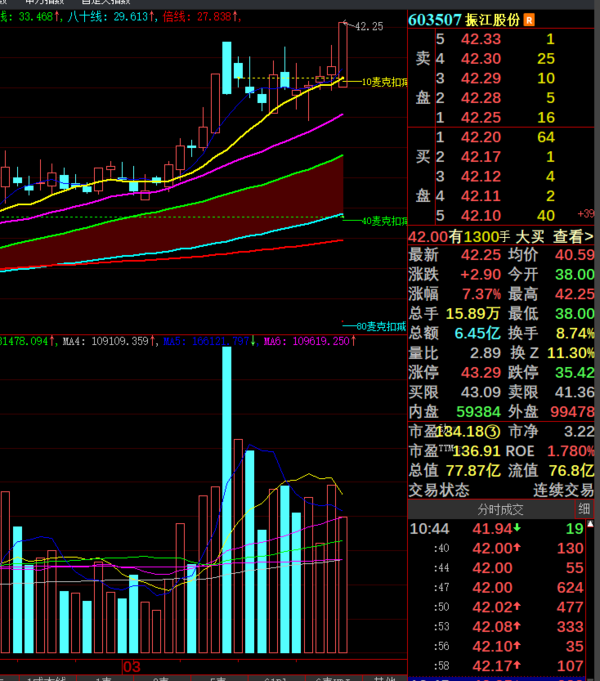Image resolution: width=600 pixels, height=681 pixels.
Task: Click the 40麦克扣底 label on chart
Action: click(383, 221)
